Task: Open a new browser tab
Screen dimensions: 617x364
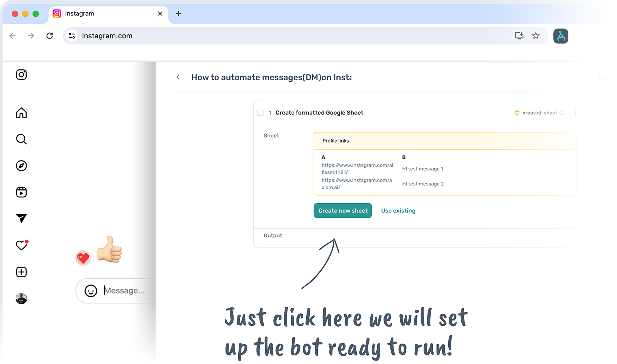Action: pyautogui.click(x=178, y=14)
